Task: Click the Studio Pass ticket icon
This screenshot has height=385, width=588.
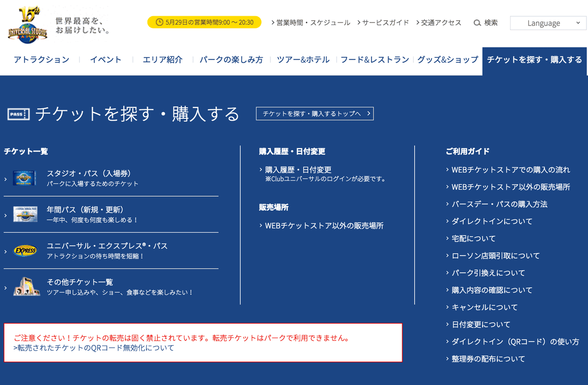Action: coord(25,178)
